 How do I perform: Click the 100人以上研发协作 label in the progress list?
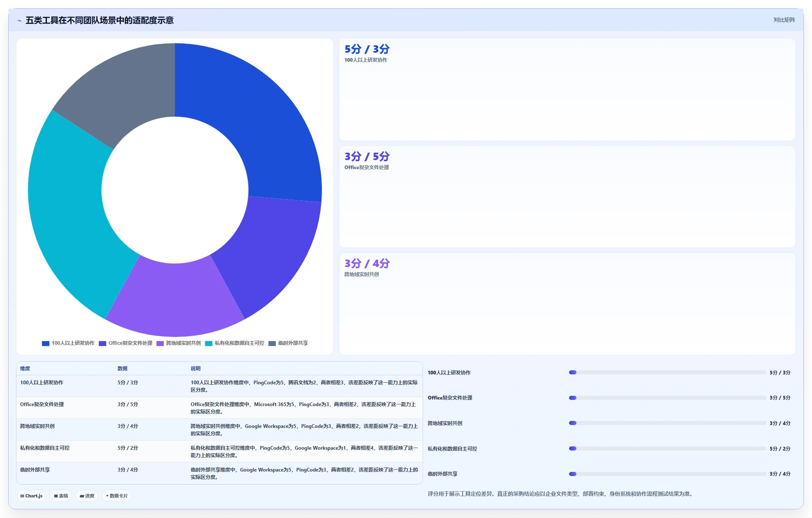click(x=449, y=373)
